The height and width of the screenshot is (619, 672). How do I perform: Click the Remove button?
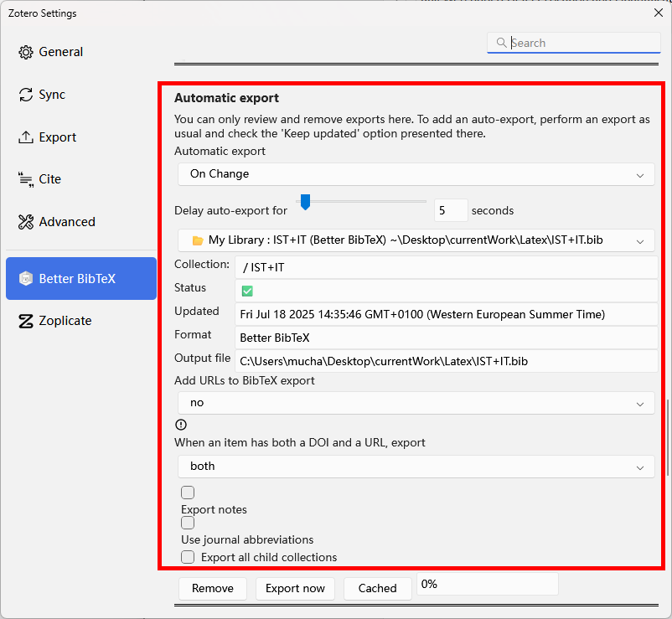point(212,588)
